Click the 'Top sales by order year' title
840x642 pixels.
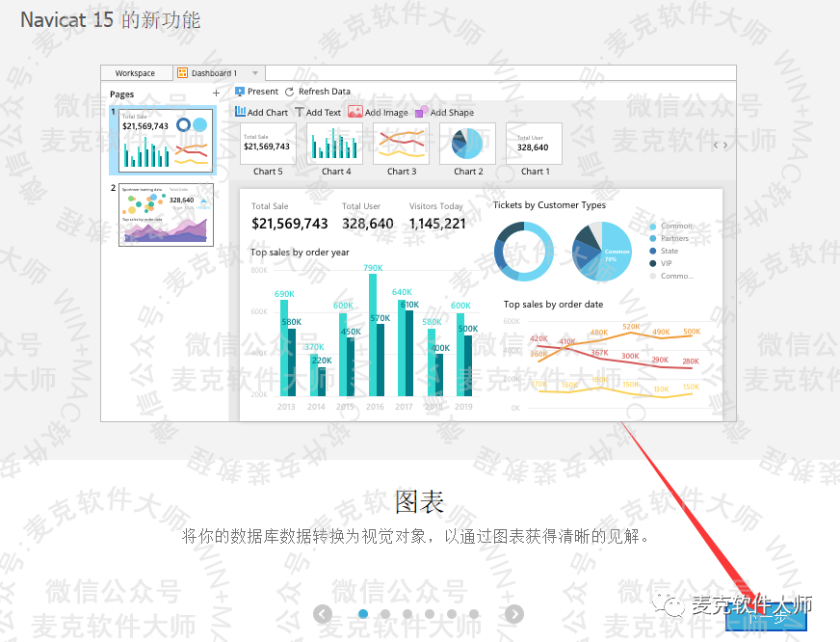pos(300,252)
